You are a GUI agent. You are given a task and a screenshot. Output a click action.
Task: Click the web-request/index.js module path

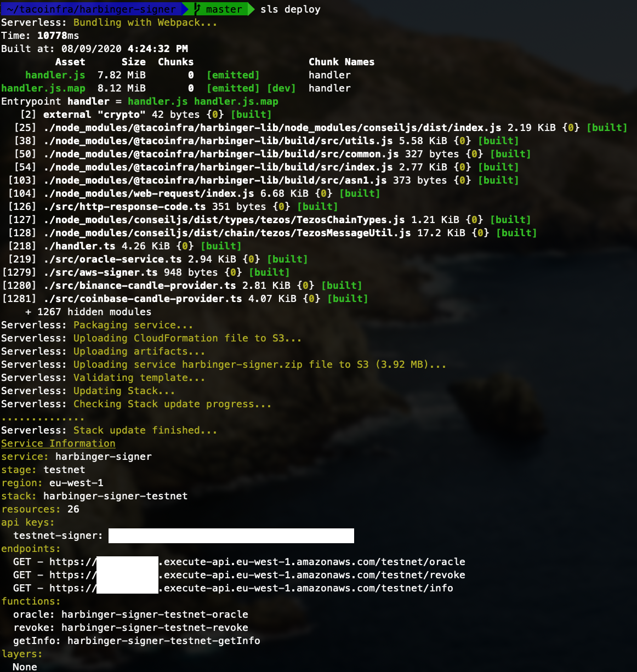tap(149, 193)
